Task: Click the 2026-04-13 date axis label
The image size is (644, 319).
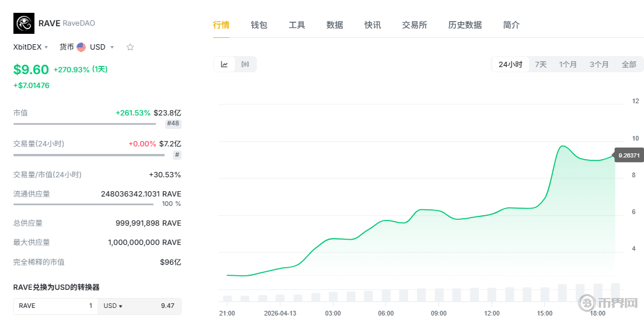Action: click(x=280, y=314)
